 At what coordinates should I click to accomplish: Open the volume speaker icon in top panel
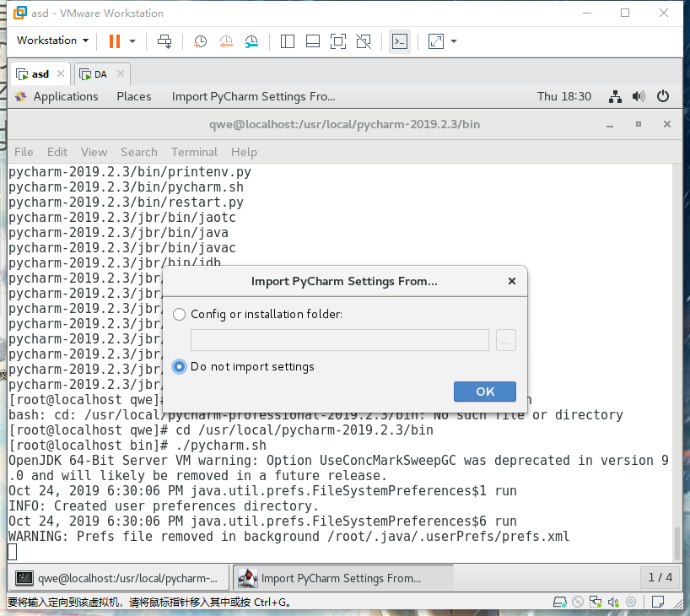(639, 96)
